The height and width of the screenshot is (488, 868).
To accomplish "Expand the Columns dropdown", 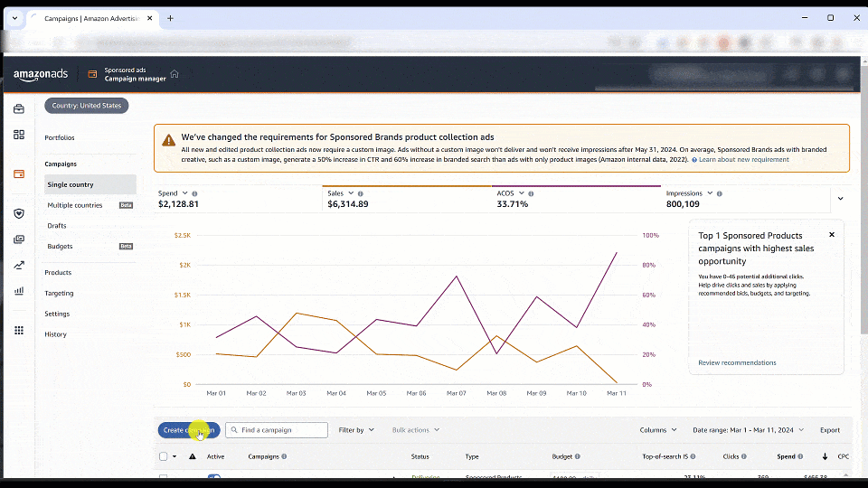I will tap(657, 430).
